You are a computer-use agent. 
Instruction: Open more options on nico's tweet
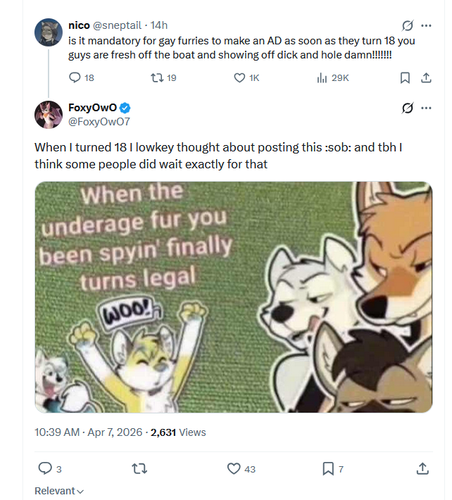pyautogui.click(x=426, y=25)
